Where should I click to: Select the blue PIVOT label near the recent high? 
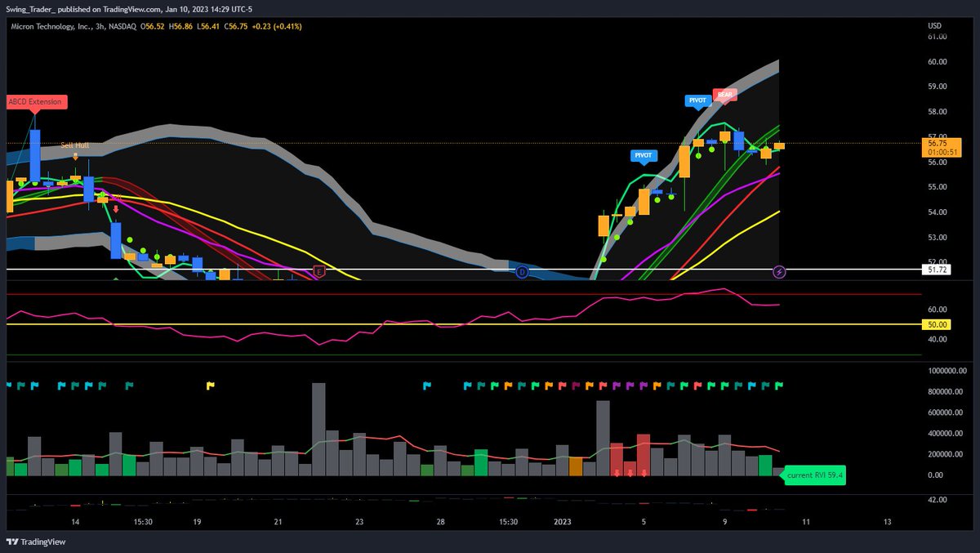[697, 100]
